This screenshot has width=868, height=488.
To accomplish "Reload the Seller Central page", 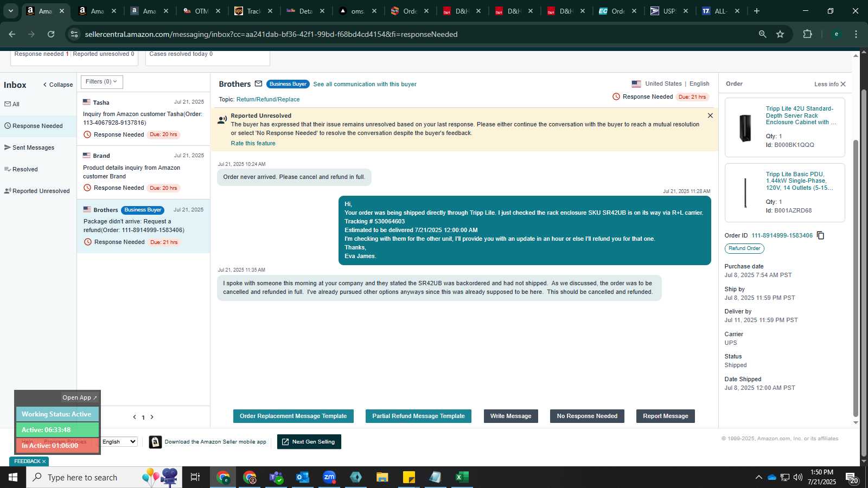I will pos(51,34).
